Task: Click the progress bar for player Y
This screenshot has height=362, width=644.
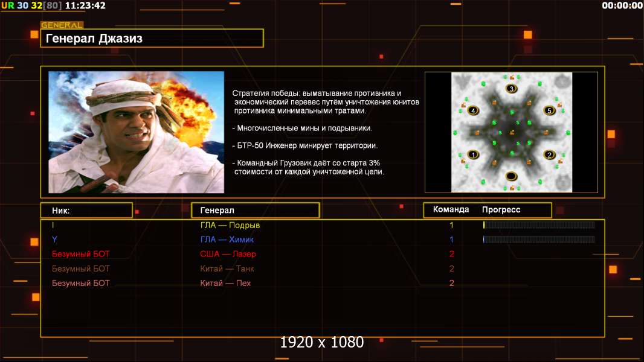Action: [539, 240]
